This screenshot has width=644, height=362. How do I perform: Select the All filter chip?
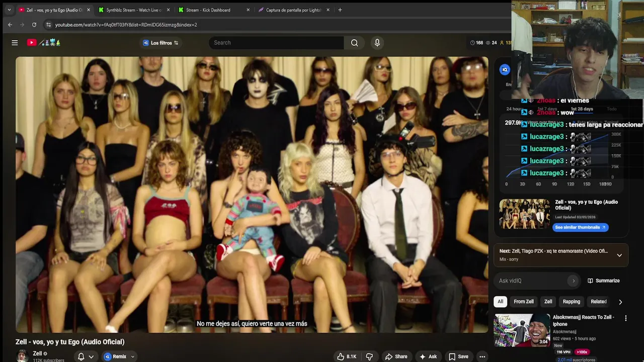[x=500, y=302]
